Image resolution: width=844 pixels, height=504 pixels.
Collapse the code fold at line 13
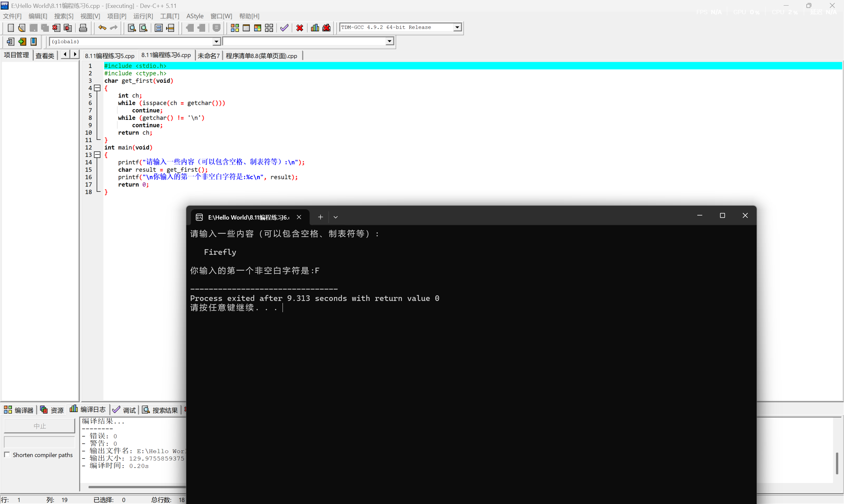98,155
